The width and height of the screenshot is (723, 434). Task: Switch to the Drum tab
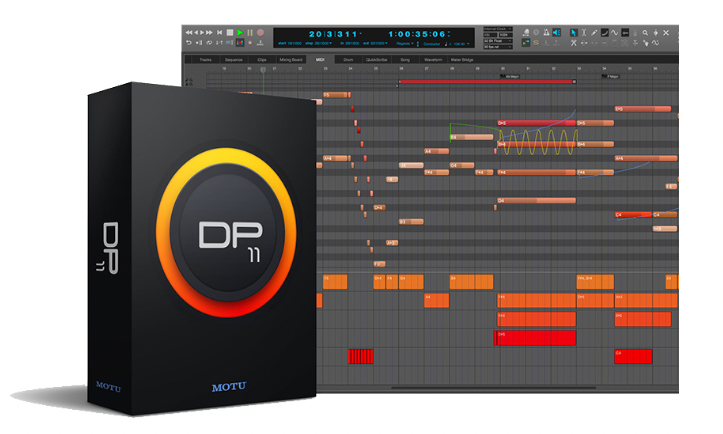[348, 59]
